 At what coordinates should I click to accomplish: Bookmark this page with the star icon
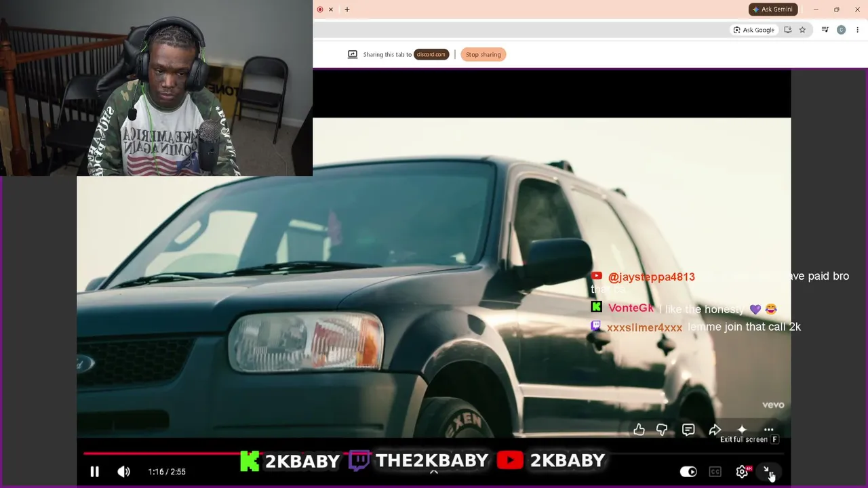tap(802, 30)
